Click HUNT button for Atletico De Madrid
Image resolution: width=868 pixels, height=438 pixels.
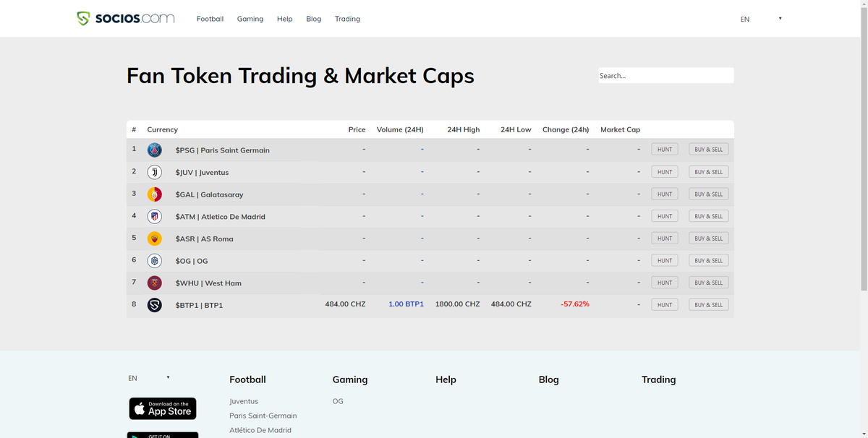665,216
